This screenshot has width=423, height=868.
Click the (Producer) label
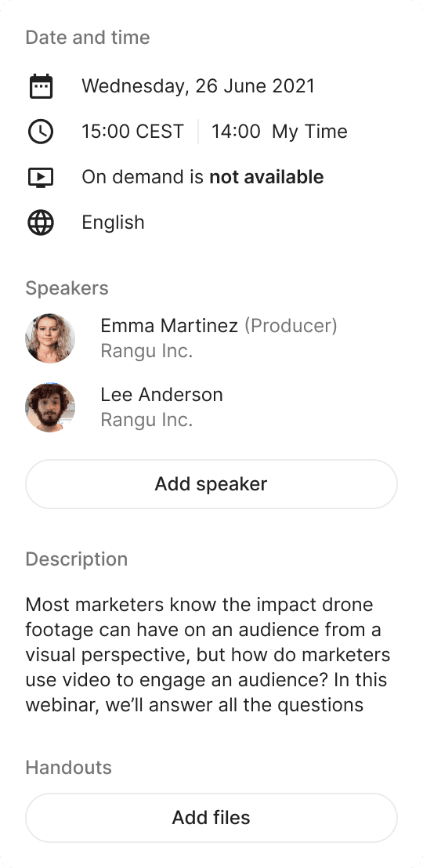pyautogui.click(x=291, y=326)
